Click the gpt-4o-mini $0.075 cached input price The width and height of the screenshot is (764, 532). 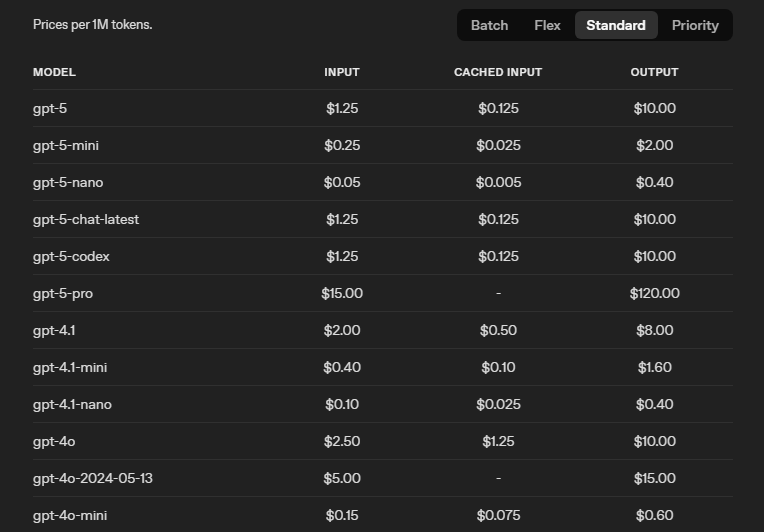[498, 515]
